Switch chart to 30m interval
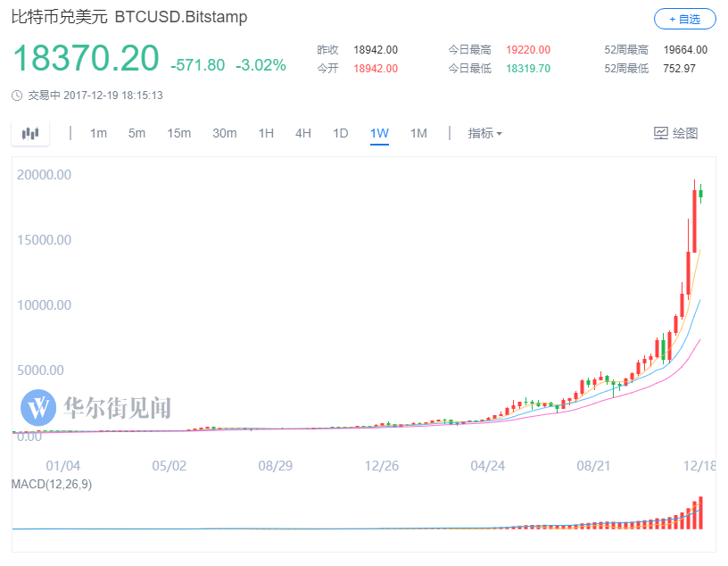 225,134
